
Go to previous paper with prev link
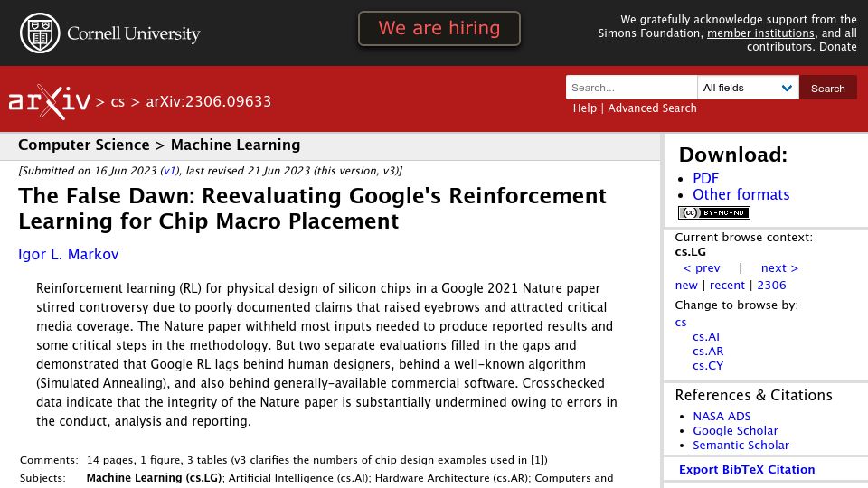[x=702, y=268]
